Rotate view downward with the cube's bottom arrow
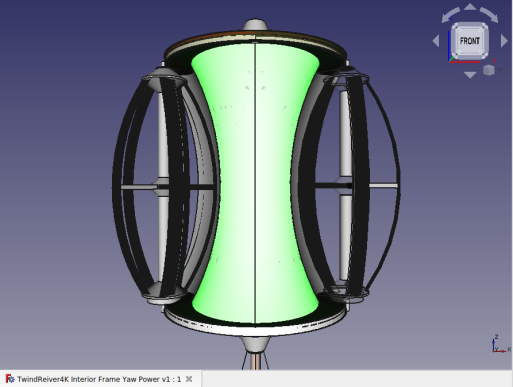Image resolution: width=513 pixels, height=387 pixels. 470,75
